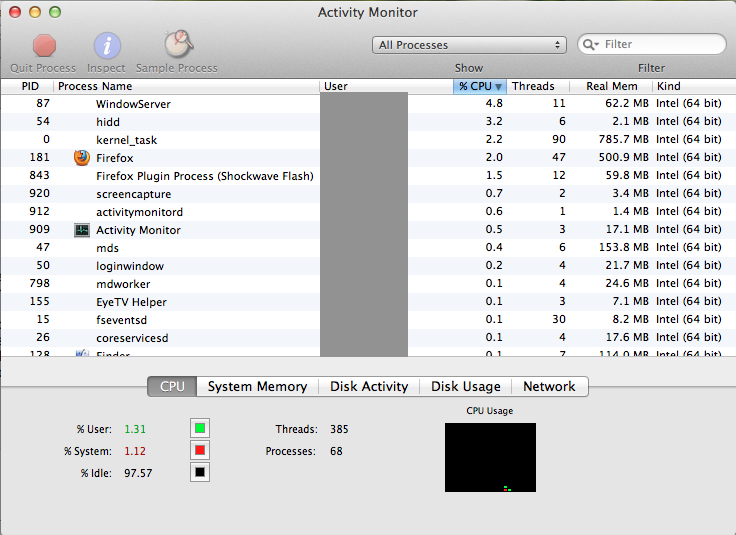
Task: Click PID 843 in the list
Action: pyautogui.click(x=39, y=175)
